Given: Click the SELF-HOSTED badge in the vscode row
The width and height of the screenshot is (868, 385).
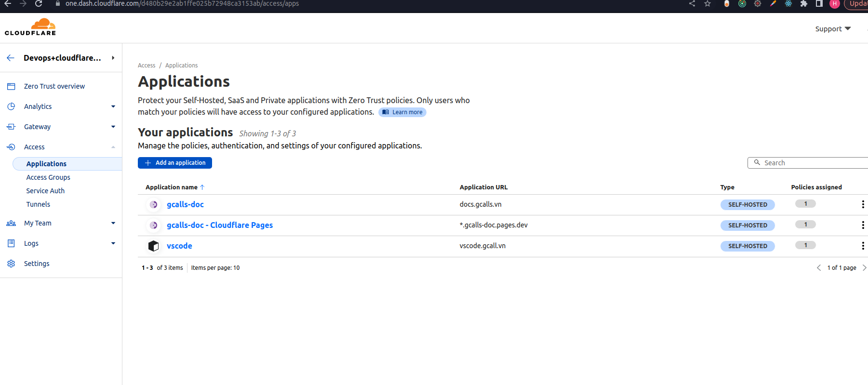Looking at the screenshot, I should [748, 246].
